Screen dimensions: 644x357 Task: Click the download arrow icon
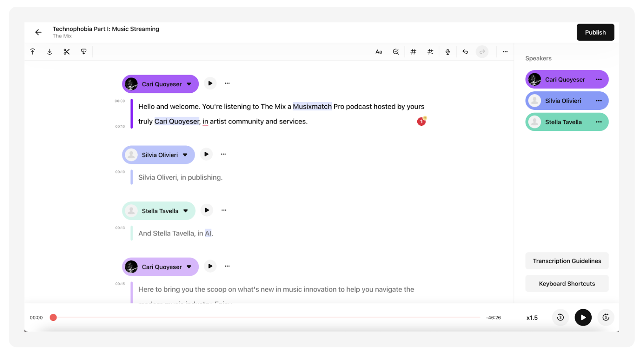50,52
